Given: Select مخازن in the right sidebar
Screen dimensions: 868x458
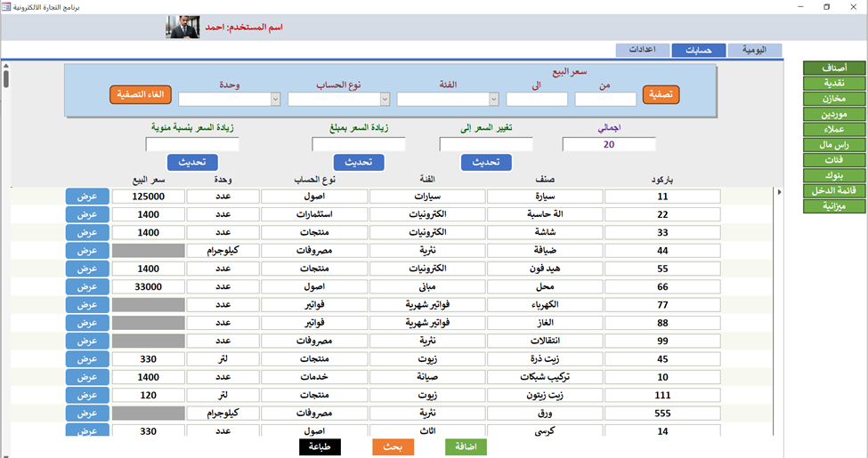Looking at the screenshot, I should [x=834, y=99].
